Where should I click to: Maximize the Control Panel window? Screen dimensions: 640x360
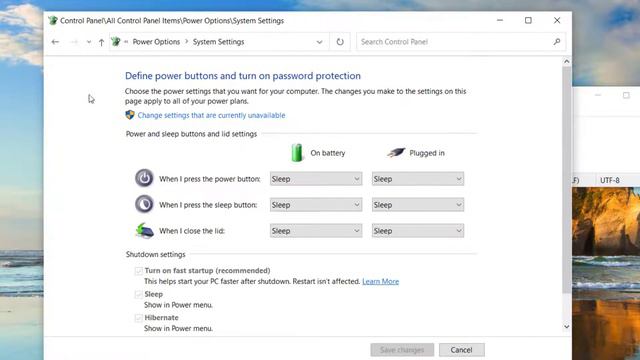pyautogui.click(x=528, y=20)
